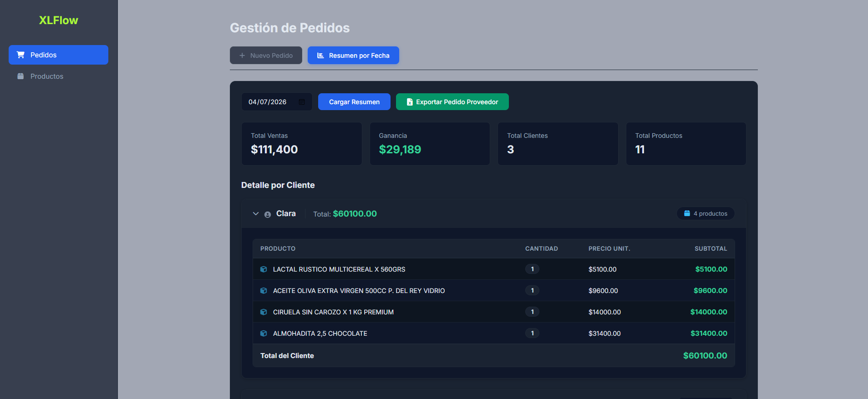Click the cube icon for LACTAL RUSTICO row
The width and height of the screenshot is (868, 399).
pyautogui.click(x=264, y=269)
